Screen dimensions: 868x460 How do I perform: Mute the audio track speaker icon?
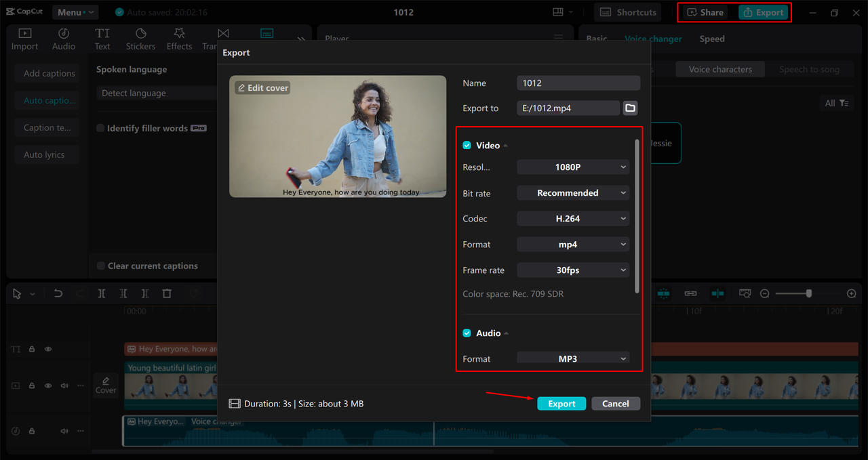pos(64,431)
